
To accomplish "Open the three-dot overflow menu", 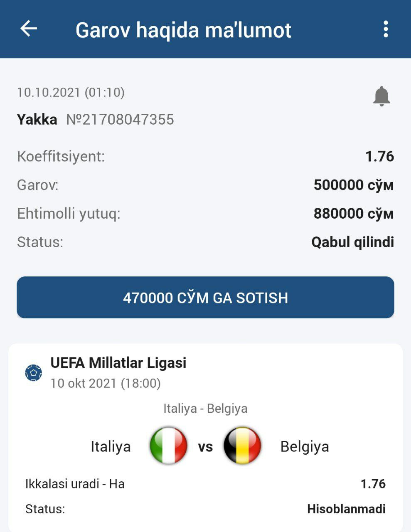I will point(386,29).
